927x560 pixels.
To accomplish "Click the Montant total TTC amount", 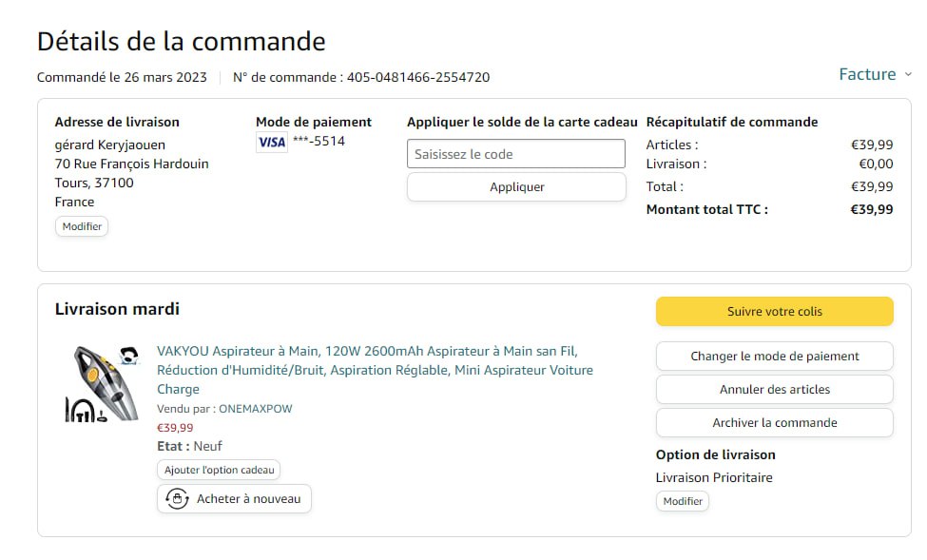I will point(871,209).
